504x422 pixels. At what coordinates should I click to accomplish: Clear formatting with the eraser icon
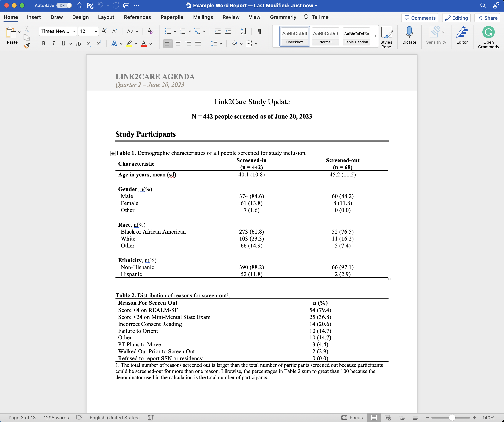[x=150, y=31]
